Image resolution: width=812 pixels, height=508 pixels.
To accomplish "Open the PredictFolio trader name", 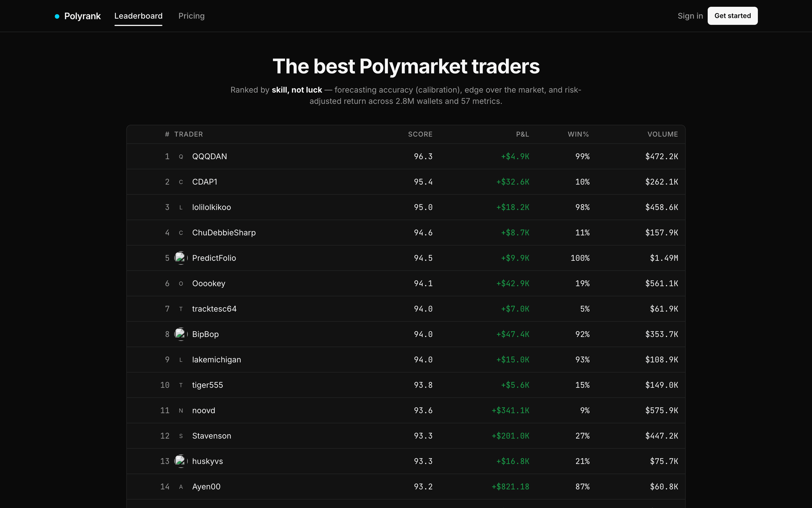I will [214, 258].
